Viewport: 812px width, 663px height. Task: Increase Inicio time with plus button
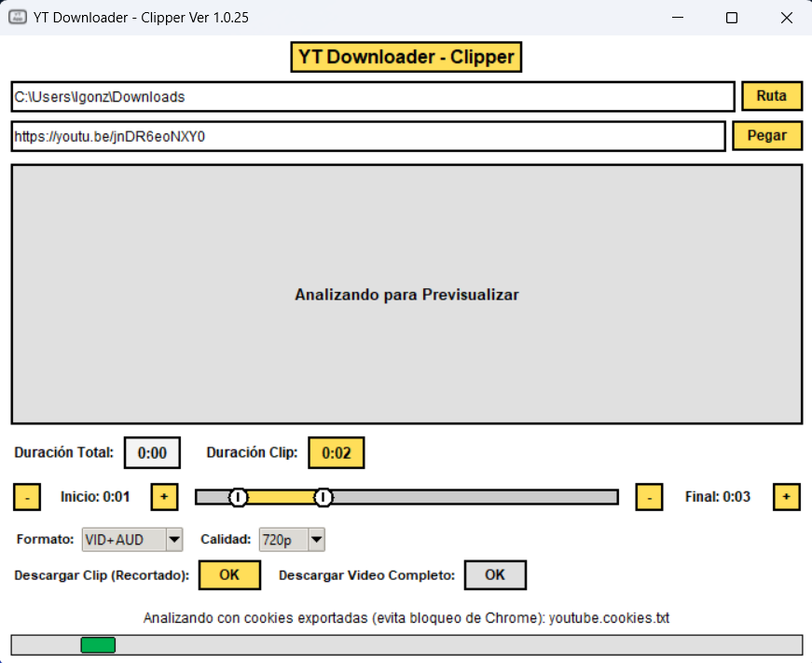tap(164, 497)
